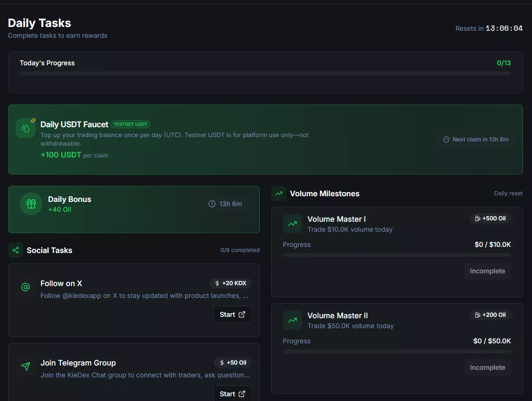
Task: Click the Join Telegram Group paper plane icon
Action: pyautogui.click(x=26, y=366)
